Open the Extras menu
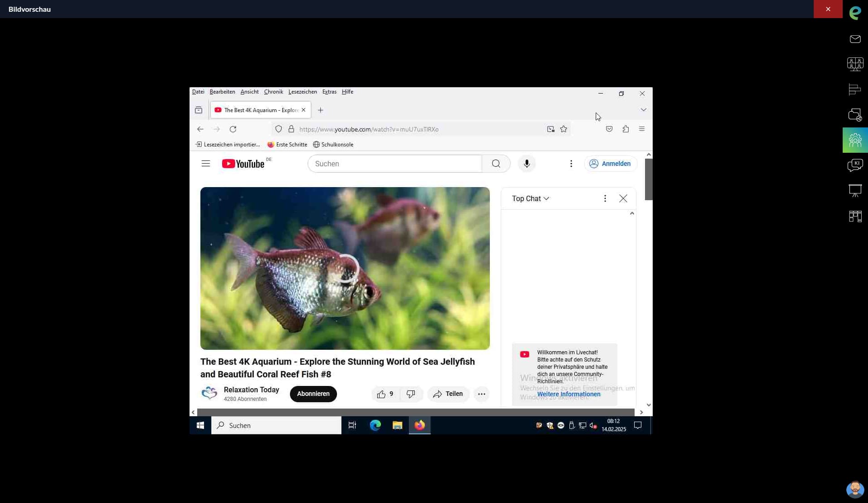This screenshot has width=868, height=503. point(329,92)
